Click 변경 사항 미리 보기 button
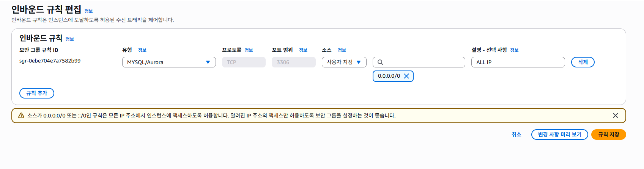The width and height of the screenshot is (644, 169). 560,135
